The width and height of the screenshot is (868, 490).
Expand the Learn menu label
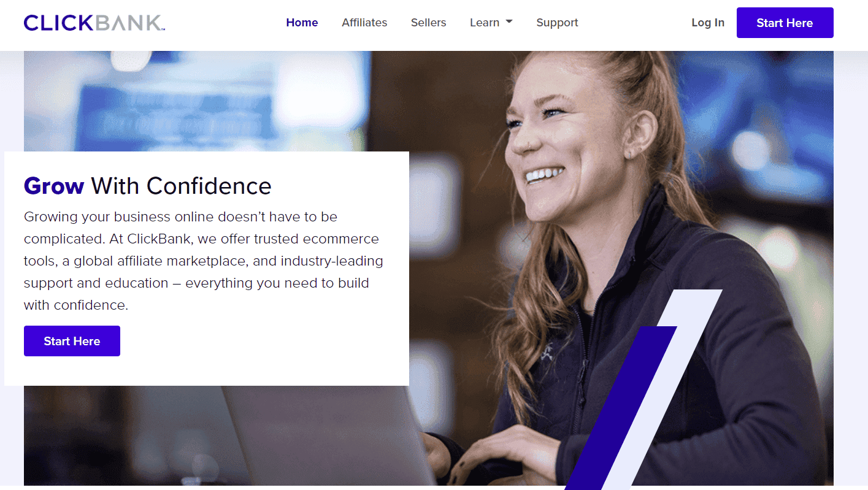coord(485,23)
